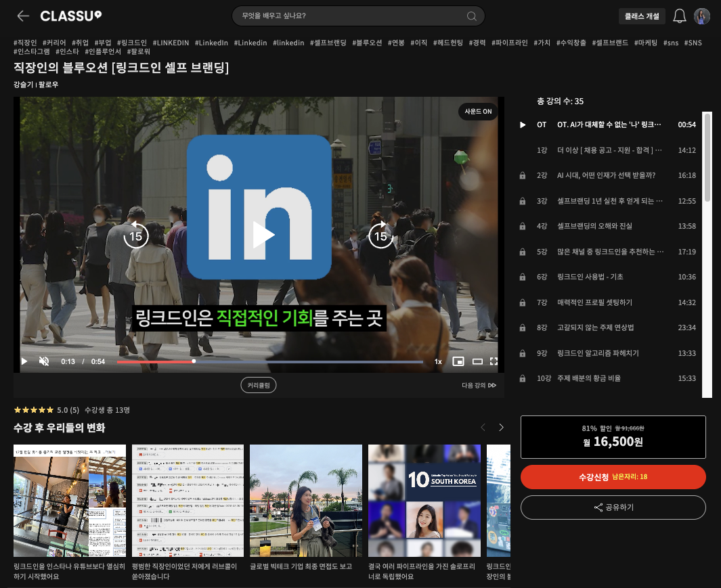Click the lock icon for lecture 10강
721x588 pixels.
[x=523, y=379]
